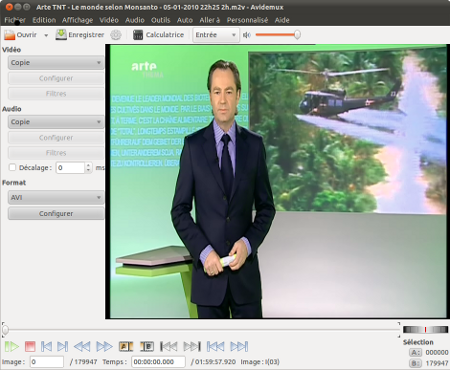Jump to previous keyframe with double-left arrows
The width and height of the screenshot is (450, 370).
pos(82,347)
